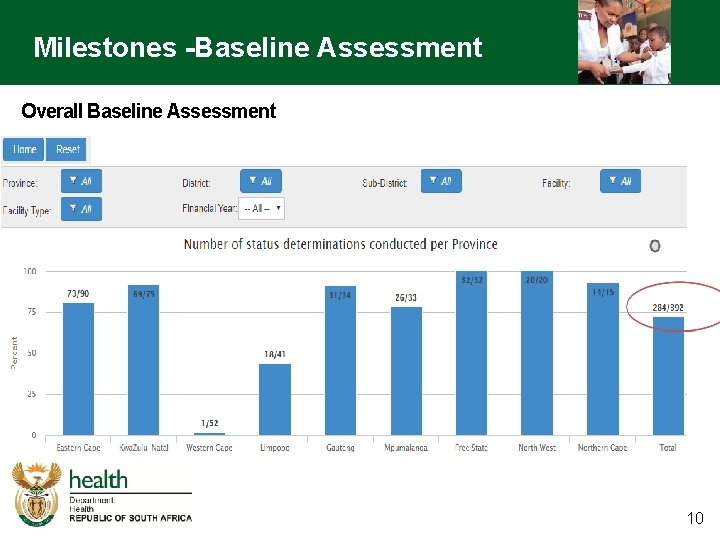The height and width of the screenshot is (540, 720).
Task: Expand the Financial Year select box
Action: click(x=261, y=208)
